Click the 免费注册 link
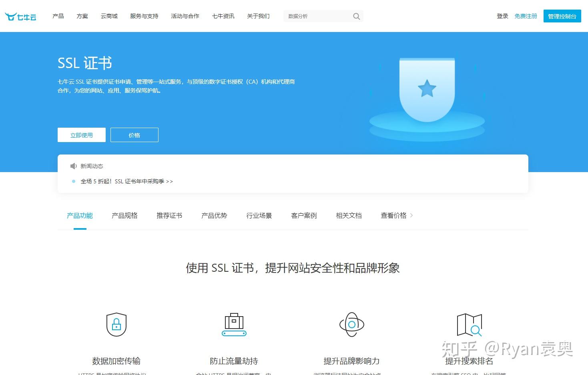The height and width of the screenshot is (375, 588). (526, 16)
